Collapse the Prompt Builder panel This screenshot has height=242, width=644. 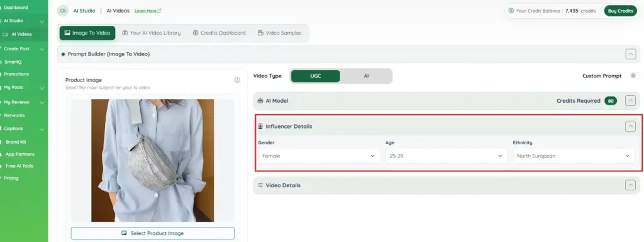[630, 54]
